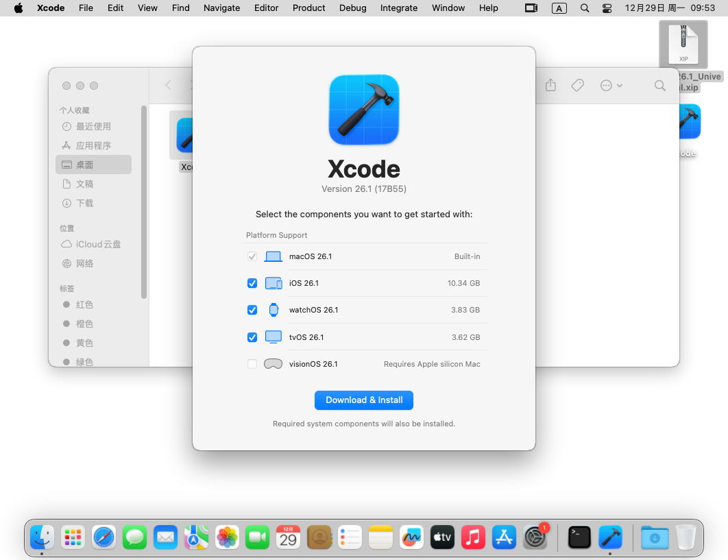Click the Download & Install button

click(363, 400)
